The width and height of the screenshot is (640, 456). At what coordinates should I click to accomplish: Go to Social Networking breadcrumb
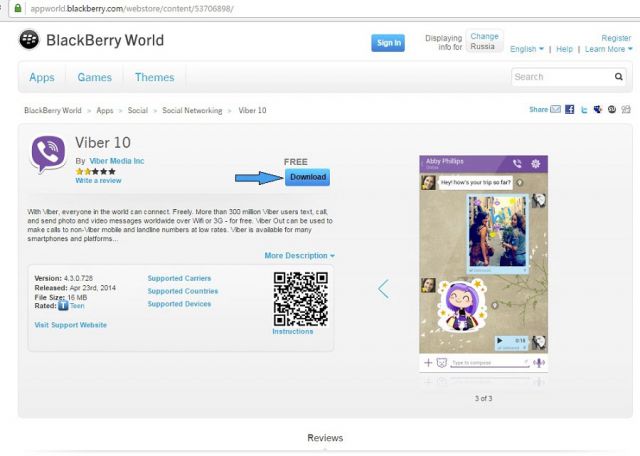click(192, 110)
